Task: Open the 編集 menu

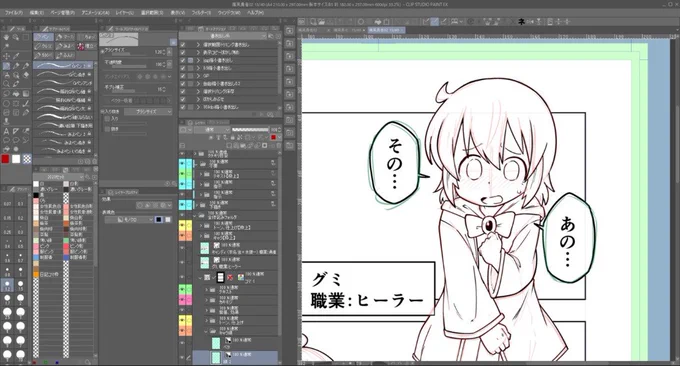Action: click(36, 13)
